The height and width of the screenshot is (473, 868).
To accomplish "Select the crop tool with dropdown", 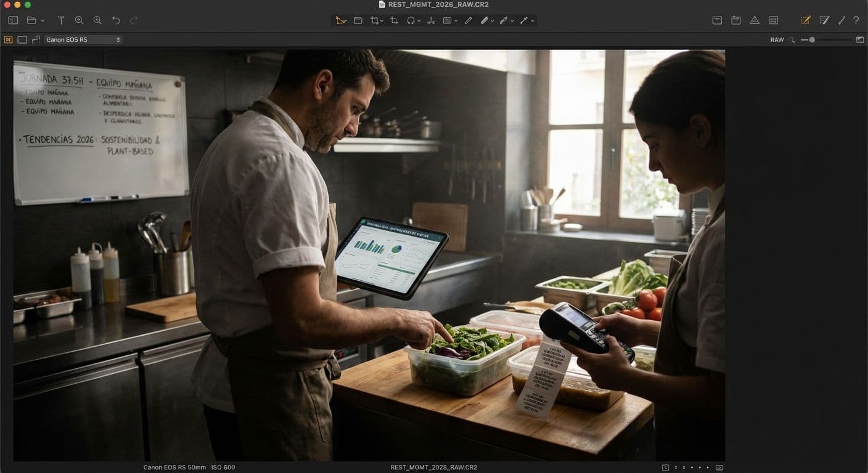I will coord(374,20).
